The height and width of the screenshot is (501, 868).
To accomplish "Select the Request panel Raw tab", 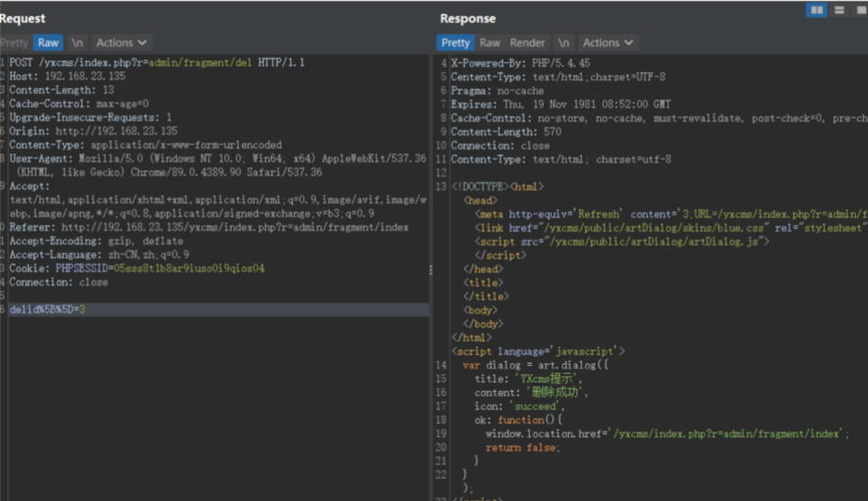I will point(48,42).
